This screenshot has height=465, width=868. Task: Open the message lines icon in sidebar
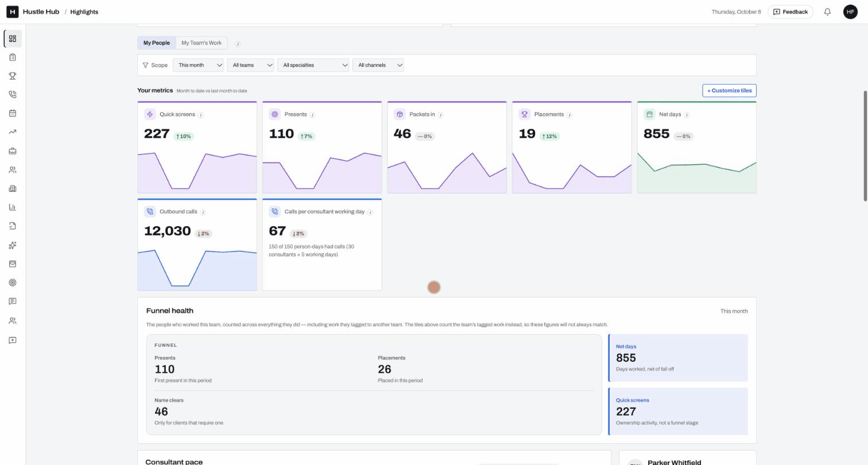(x=13, y=301)
